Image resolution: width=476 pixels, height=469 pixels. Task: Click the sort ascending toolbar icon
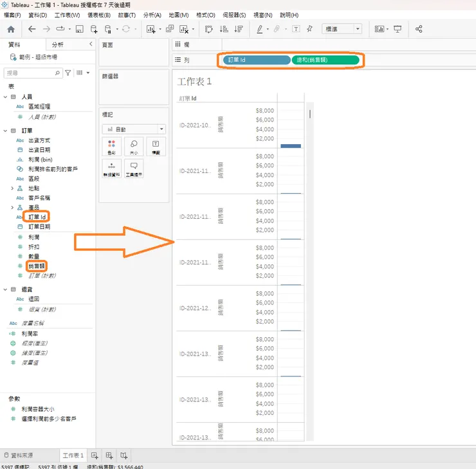[x=224, y=29]
